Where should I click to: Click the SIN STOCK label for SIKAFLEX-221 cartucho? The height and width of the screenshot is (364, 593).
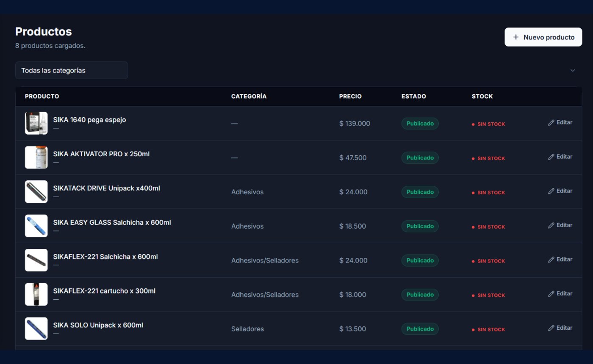488,296
